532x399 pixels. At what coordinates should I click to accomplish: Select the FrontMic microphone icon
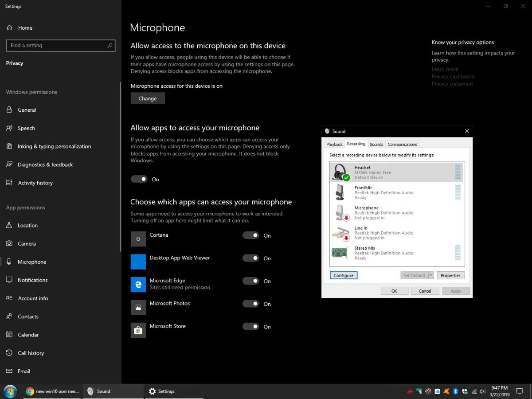click(x=340, y=192)
